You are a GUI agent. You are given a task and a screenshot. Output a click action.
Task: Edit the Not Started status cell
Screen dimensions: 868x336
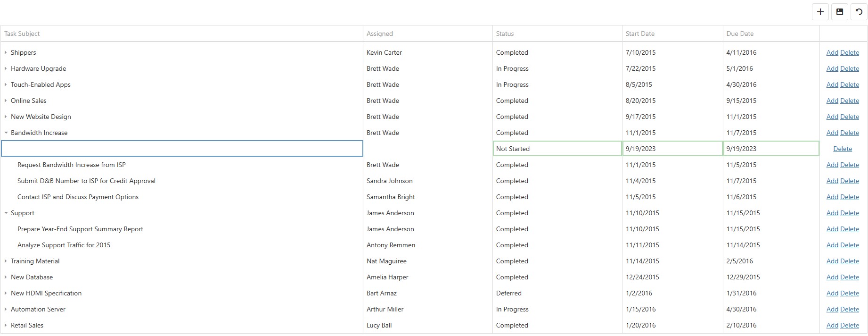click(557, 149)
